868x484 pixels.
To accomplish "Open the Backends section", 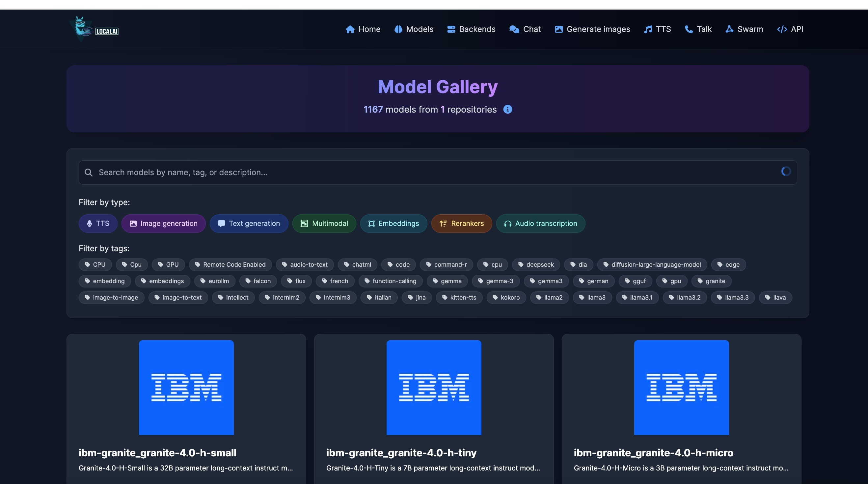I will pyautogui.click(x=471, y=29).
